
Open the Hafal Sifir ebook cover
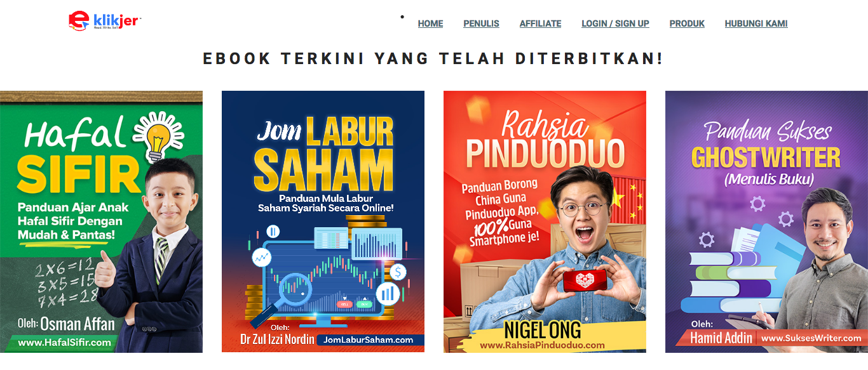(101, 221)
